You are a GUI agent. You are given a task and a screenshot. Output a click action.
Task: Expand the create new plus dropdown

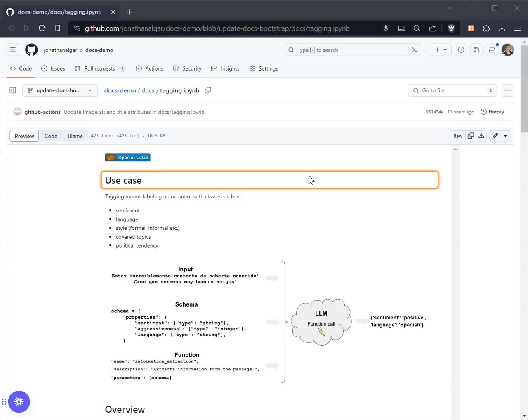click(441, 50)
